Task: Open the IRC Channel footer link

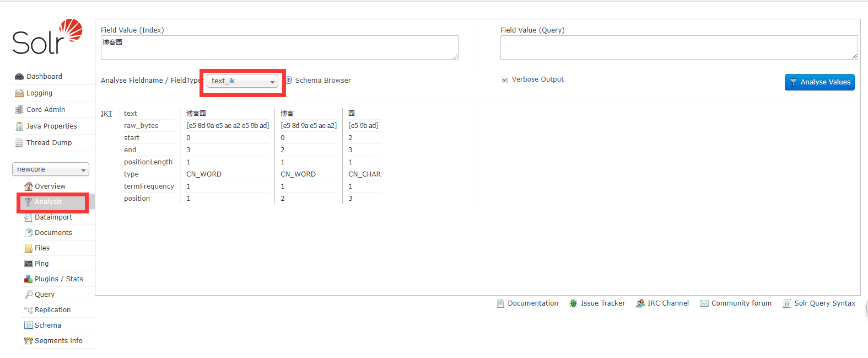Action: click(668, 303)
